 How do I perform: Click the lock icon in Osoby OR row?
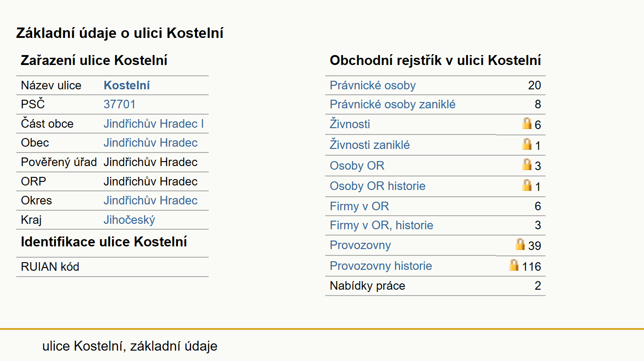[527, 164]
